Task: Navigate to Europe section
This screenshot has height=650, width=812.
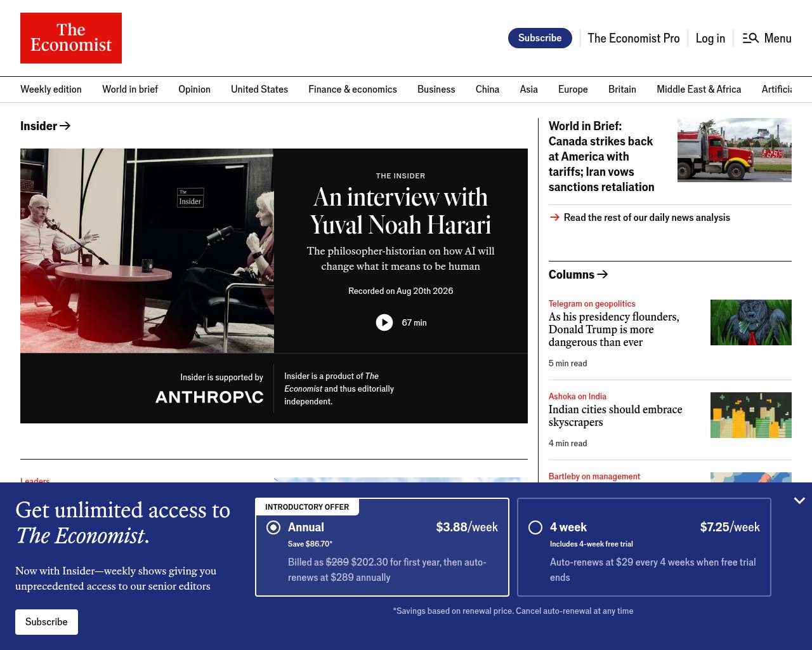Action: [573, 90]
